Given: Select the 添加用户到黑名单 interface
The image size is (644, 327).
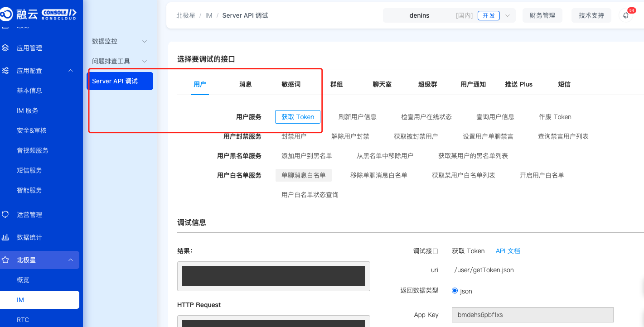Looking at the screenshot, I should (x=307, y=156).
